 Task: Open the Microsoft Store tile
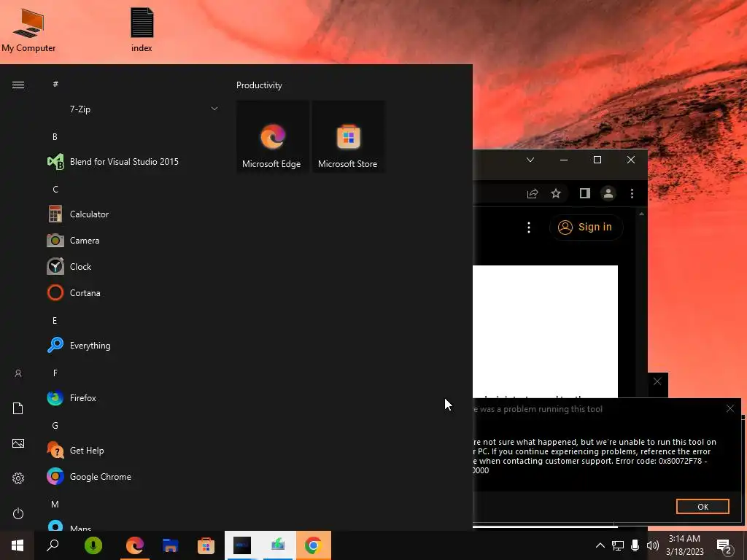pyautogui.click(x=348, y=136)
